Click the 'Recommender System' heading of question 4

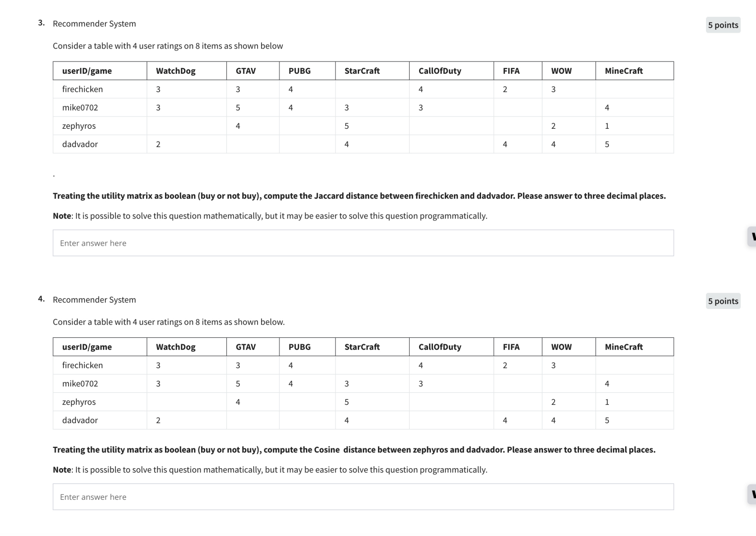95,299
